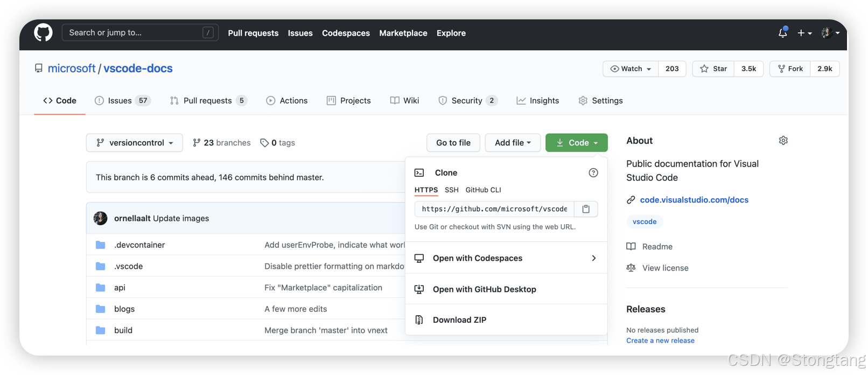View the 23 branches link

pos(222,143)
